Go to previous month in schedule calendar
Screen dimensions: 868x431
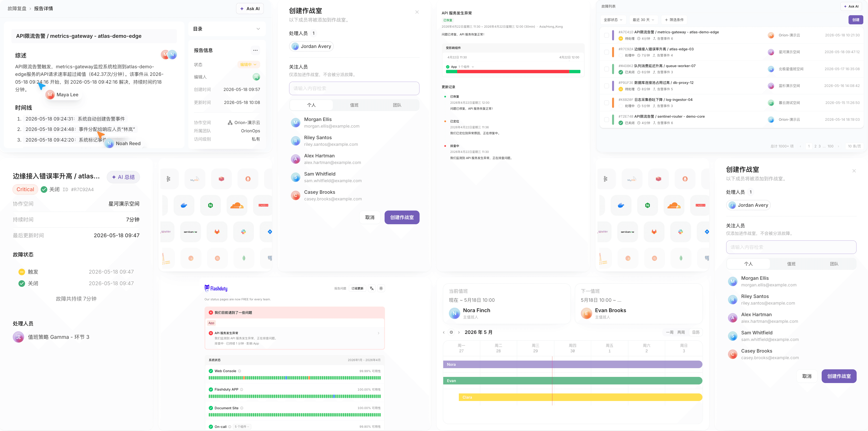point(443,332)
